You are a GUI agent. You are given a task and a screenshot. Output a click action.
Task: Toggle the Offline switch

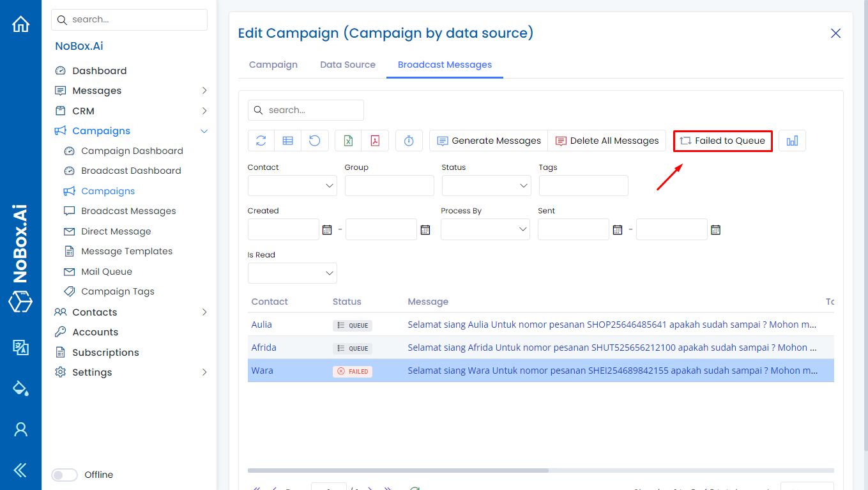coord(65,475)
